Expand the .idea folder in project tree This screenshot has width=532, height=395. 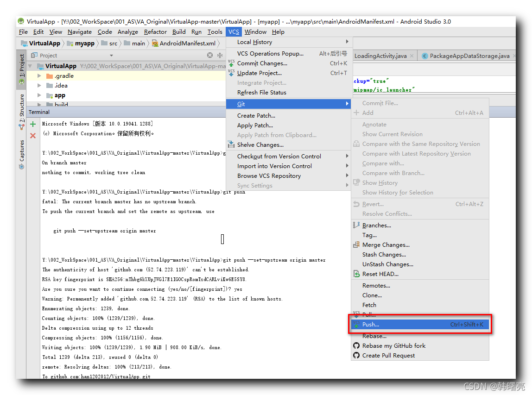(39, 86)
